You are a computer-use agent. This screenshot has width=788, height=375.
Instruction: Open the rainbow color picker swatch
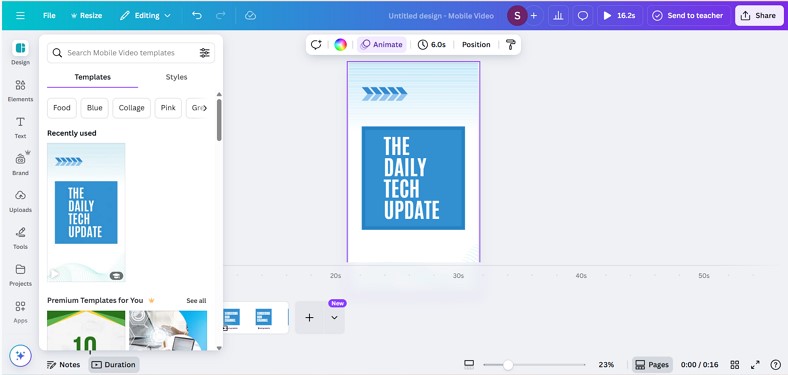click(x=340, y=45)
